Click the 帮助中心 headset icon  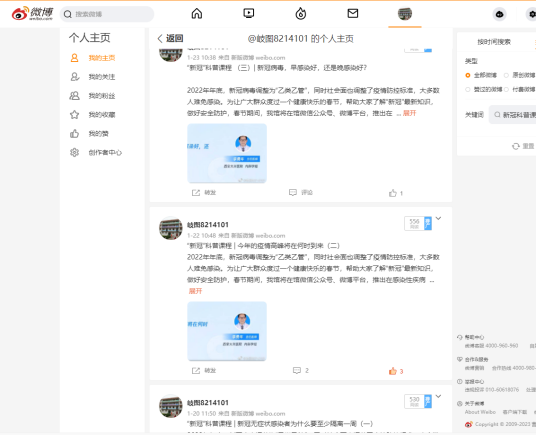coord(460,337)
